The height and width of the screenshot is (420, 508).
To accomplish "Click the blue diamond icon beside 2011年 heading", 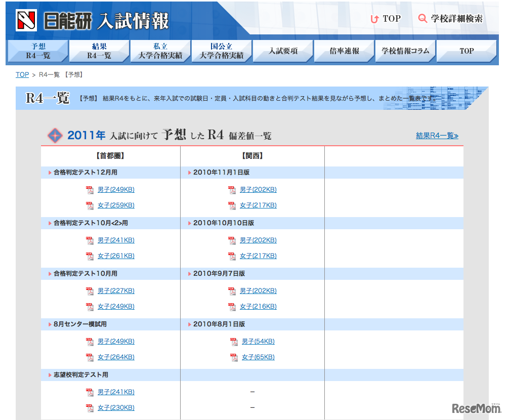I will [55, 136].
